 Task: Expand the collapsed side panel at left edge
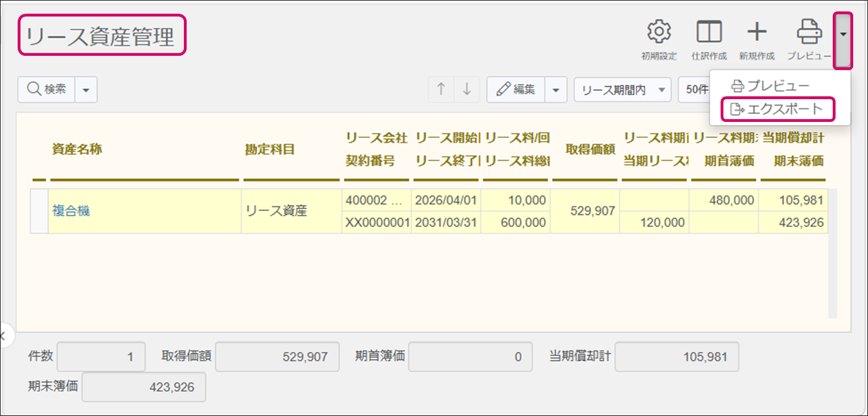(x=3, y=336)
